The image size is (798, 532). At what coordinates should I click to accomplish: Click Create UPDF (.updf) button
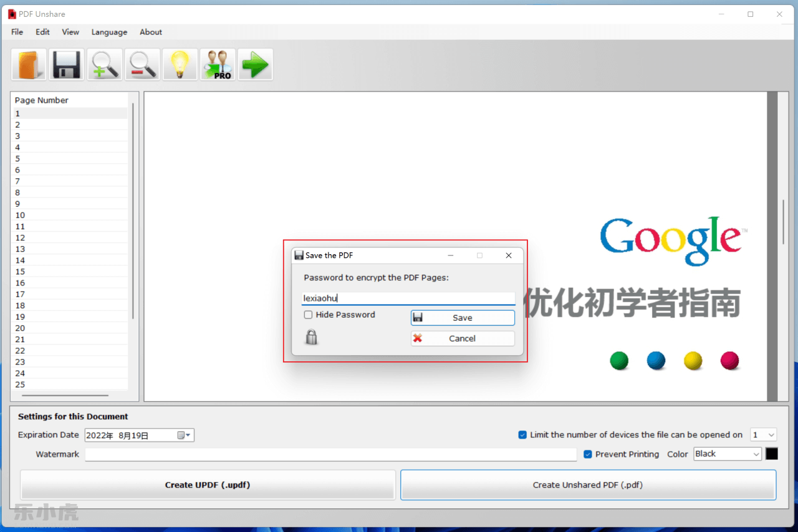[x=208, y=485]
